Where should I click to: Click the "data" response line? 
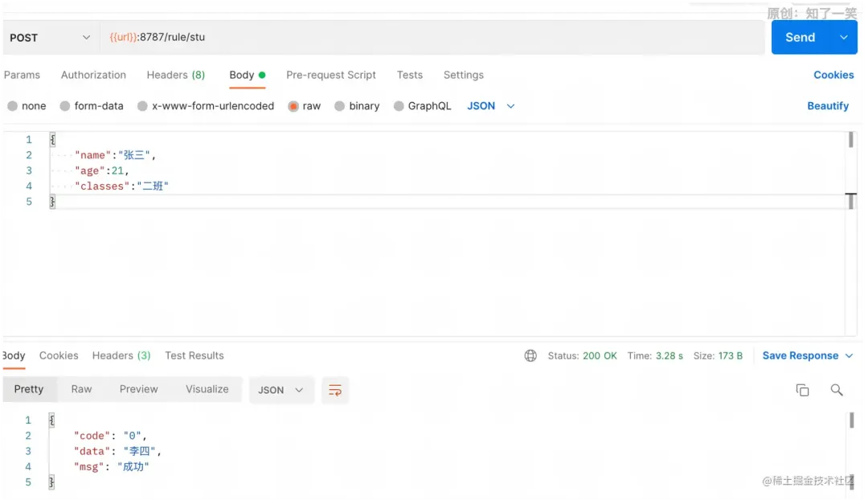click(x=118, y=451)
